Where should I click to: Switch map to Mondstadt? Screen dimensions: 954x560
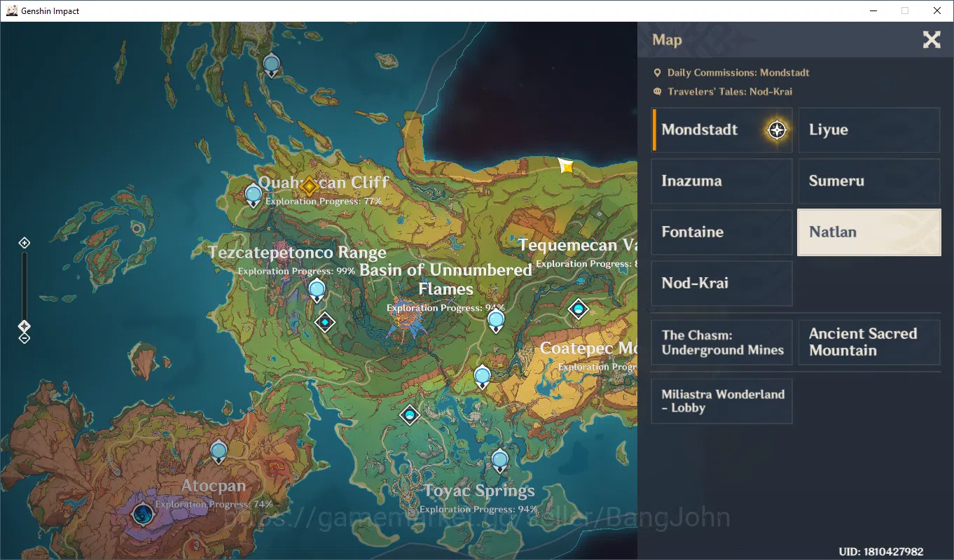[x=722, y=129]
